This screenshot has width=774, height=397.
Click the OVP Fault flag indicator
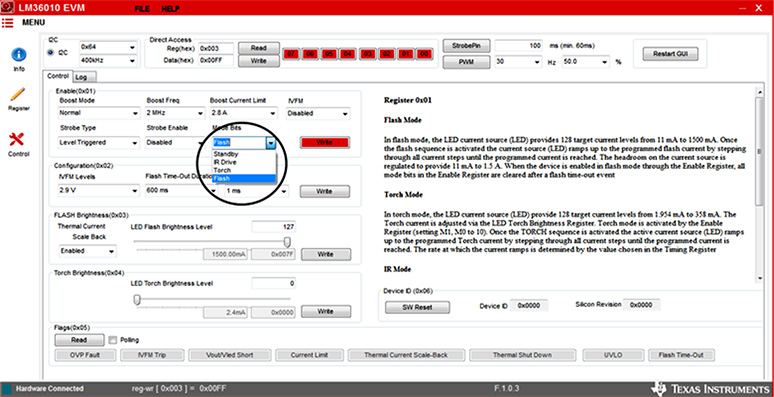point(85,355)
